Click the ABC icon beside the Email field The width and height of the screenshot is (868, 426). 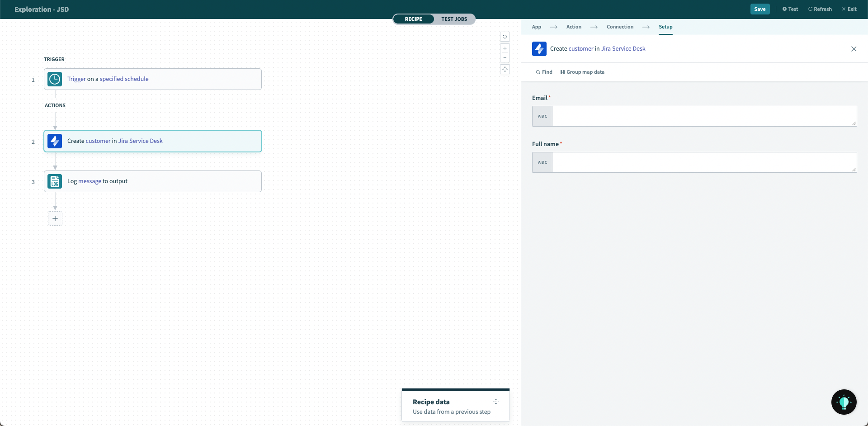[542, 116]
